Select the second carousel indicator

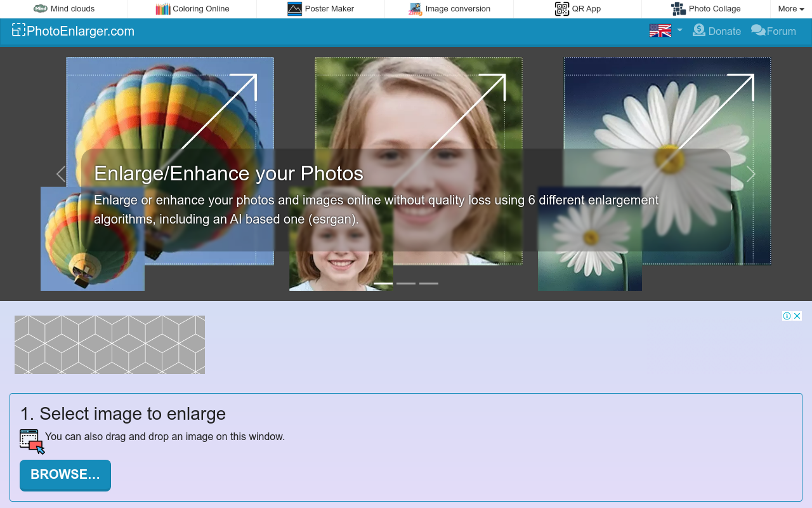406,283
